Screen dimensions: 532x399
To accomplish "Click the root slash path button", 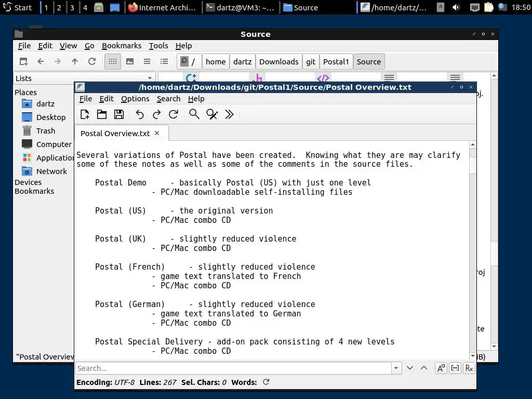I will tap(189, 61).
